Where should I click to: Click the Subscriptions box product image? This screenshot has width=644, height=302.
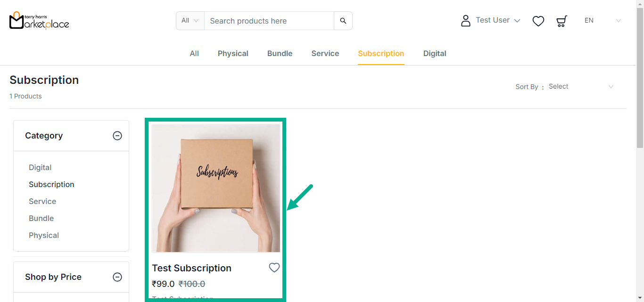pyautogui.click(x=216, y=188)
